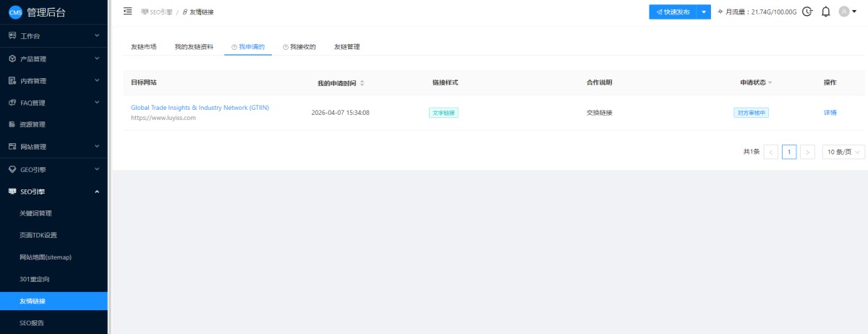Expand the FAQ管理 menu chevron

97,102
